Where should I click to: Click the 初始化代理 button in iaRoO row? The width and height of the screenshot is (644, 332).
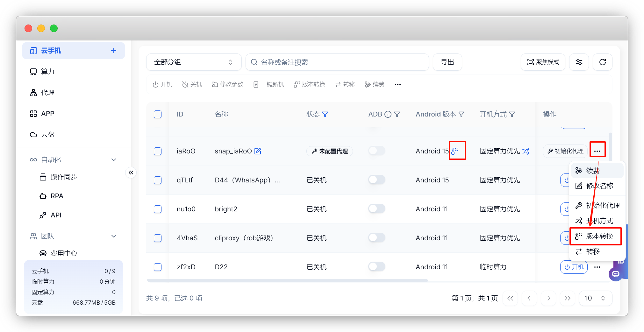565,151
